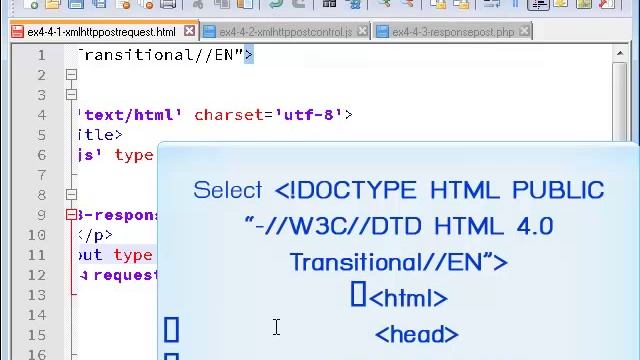Click line number 15 in margin
The width and height of the screenshot is (640, 360).
pyautogui.click(x=37, y=335)
